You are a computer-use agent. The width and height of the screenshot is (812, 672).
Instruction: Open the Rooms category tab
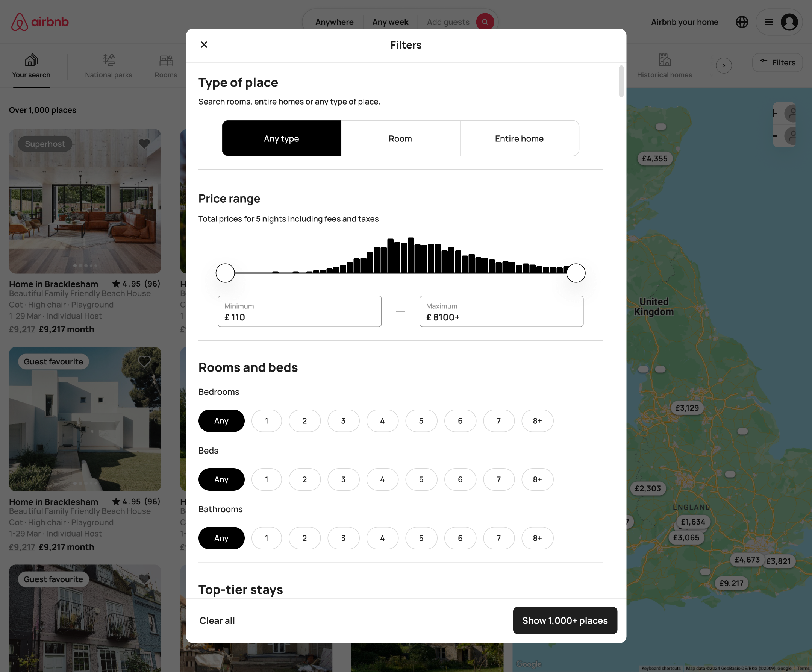pos(166,66)
